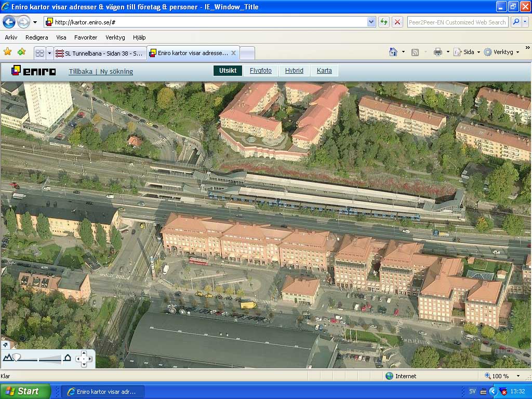Switch to the Hybrid map view
The height and width of the screenshot is (399, 532).
[x=294, y=71]
